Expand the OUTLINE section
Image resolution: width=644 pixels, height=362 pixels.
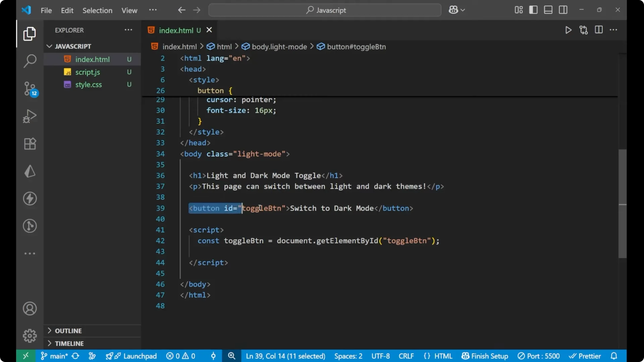(x=68, y=330)
